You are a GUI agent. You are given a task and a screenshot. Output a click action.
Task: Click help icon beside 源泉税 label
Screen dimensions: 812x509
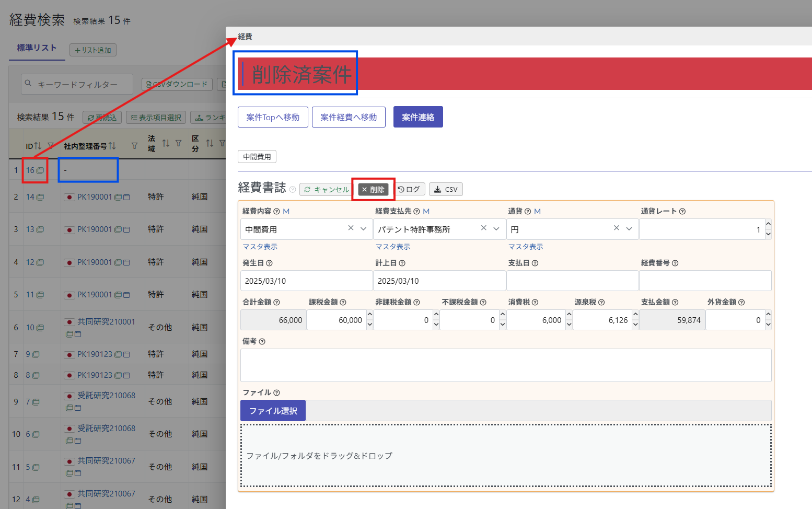coord(601,303)
